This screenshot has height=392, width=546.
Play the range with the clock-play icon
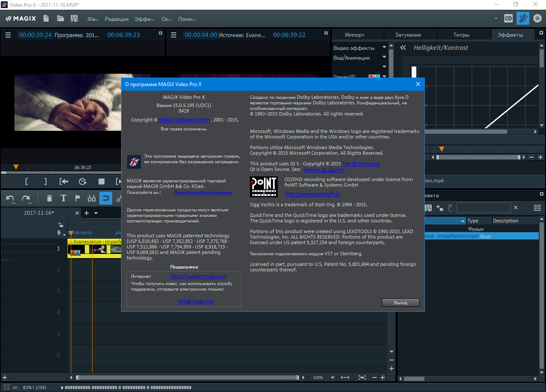tap(83, 182)
